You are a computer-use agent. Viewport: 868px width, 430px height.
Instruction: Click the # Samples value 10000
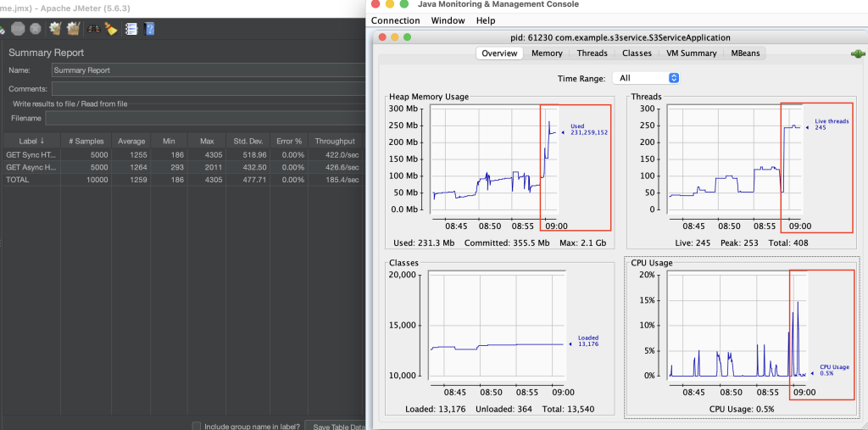point(97,180)
